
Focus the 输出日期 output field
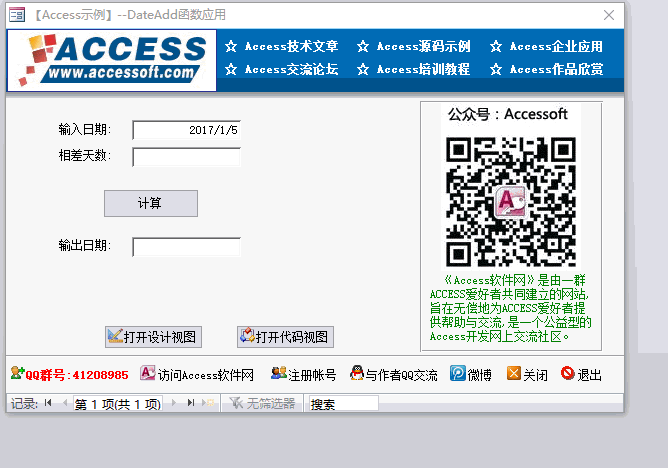click(x=187, y=247)
